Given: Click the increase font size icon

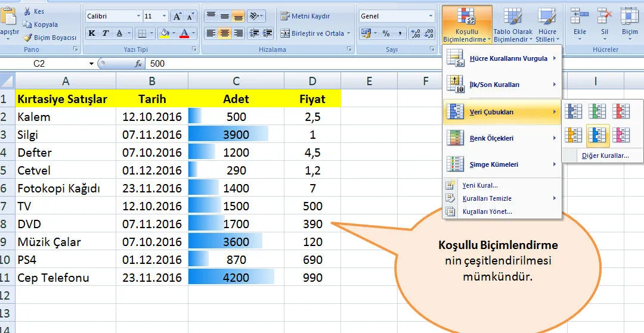Looking at the screenshot, I should pyautogui.click(x=178, y=16).
